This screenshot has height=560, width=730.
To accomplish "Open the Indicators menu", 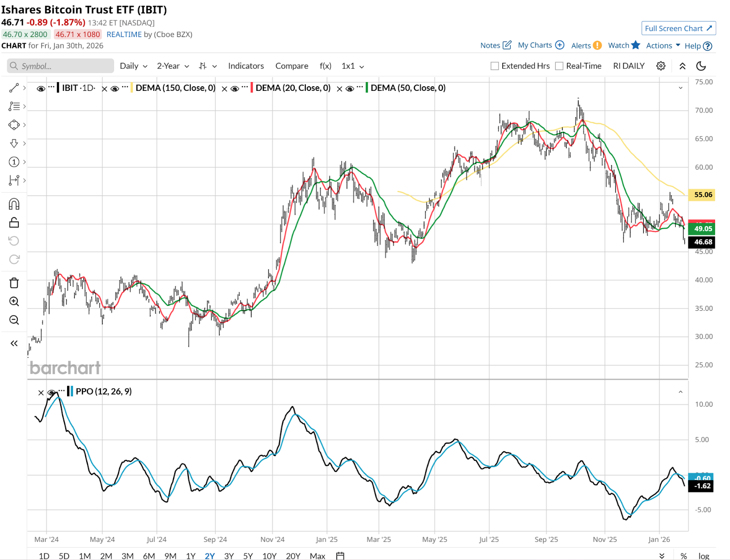I will (246, 66).
